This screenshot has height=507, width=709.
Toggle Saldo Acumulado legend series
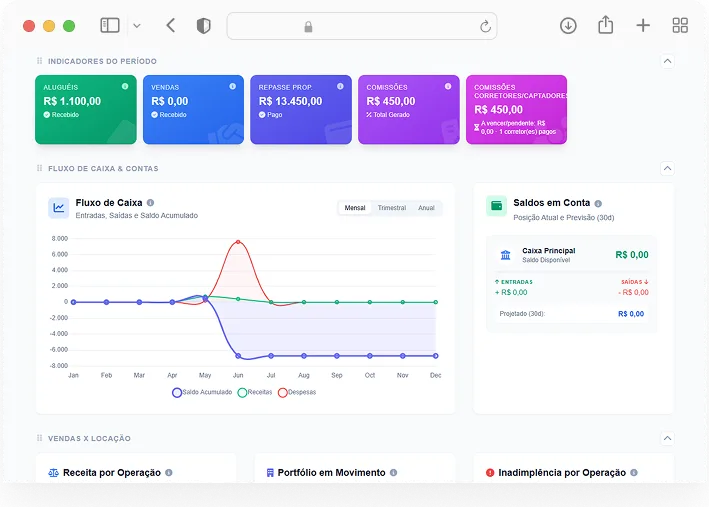(202, 392)
